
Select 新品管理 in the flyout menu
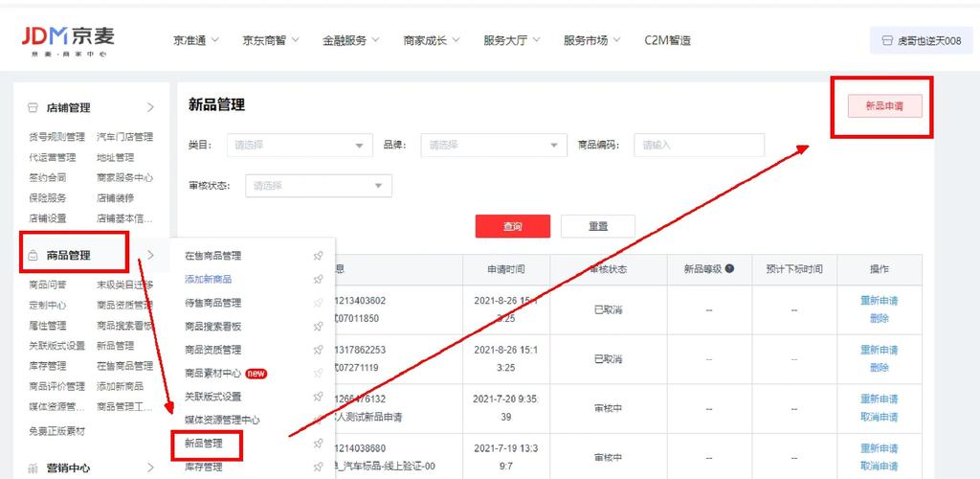click(204, 444)
